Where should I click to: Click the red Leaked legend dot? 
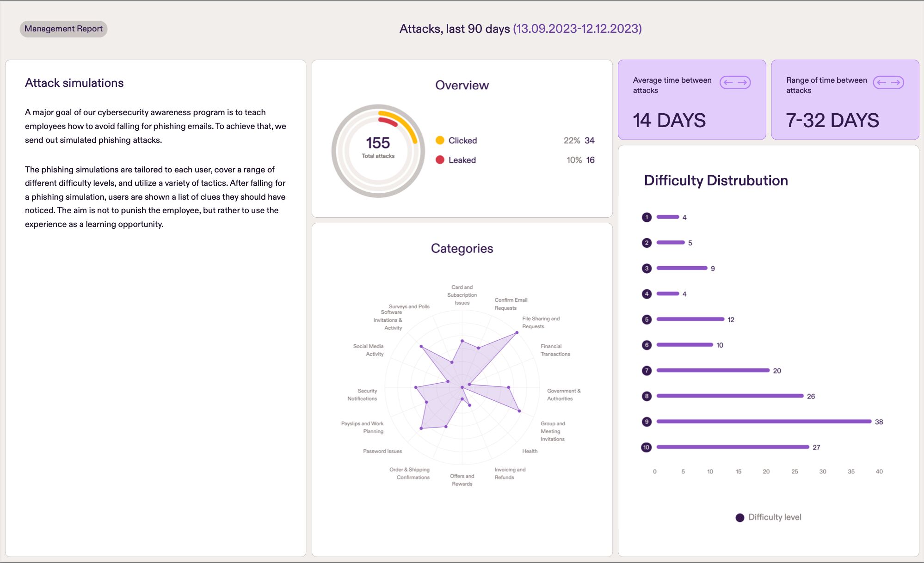click(440, 160)
